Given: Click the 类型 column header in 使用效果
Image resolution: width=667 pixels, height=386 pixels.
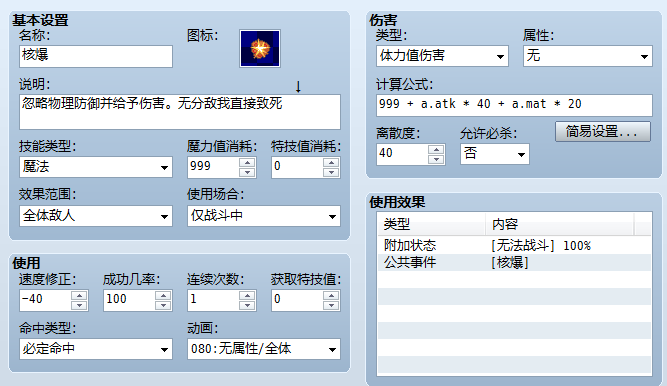Looking at the screenshot, I should click(431, 224).
